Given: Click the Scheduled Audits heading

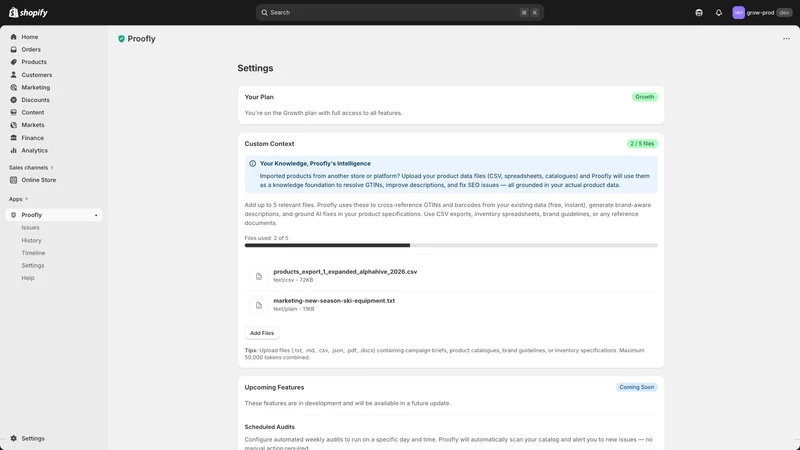Looking at the screenshot, I should pos(269,427).
